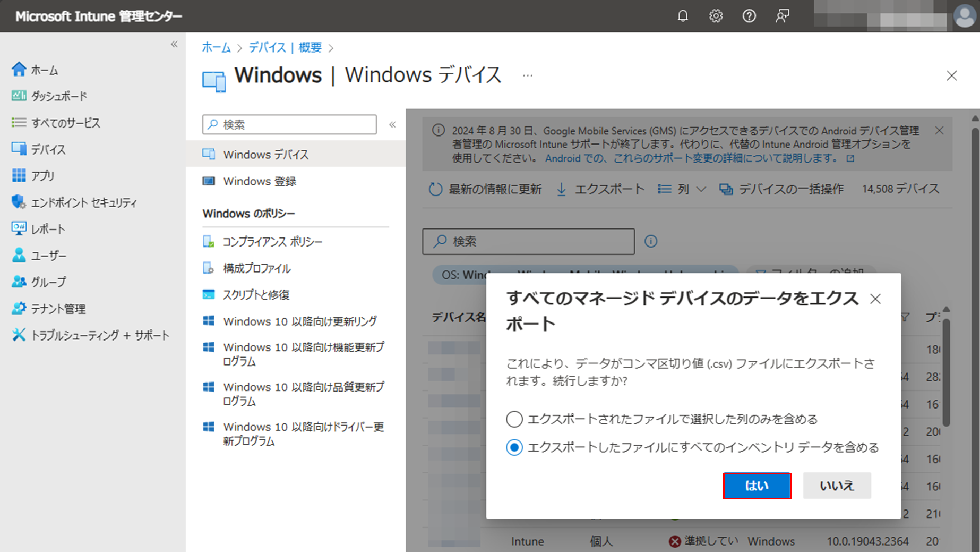
Task: Click the download arrow icon for エクスポート
Action: pos(561,189)
